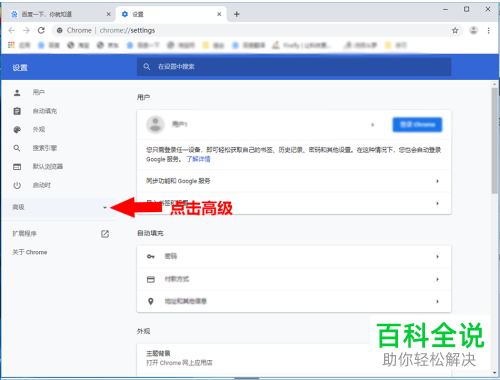The width and height of the screenshot is (500, 380).
Task: Close the 百度一下 tab
Action: (x=108, y=14)
